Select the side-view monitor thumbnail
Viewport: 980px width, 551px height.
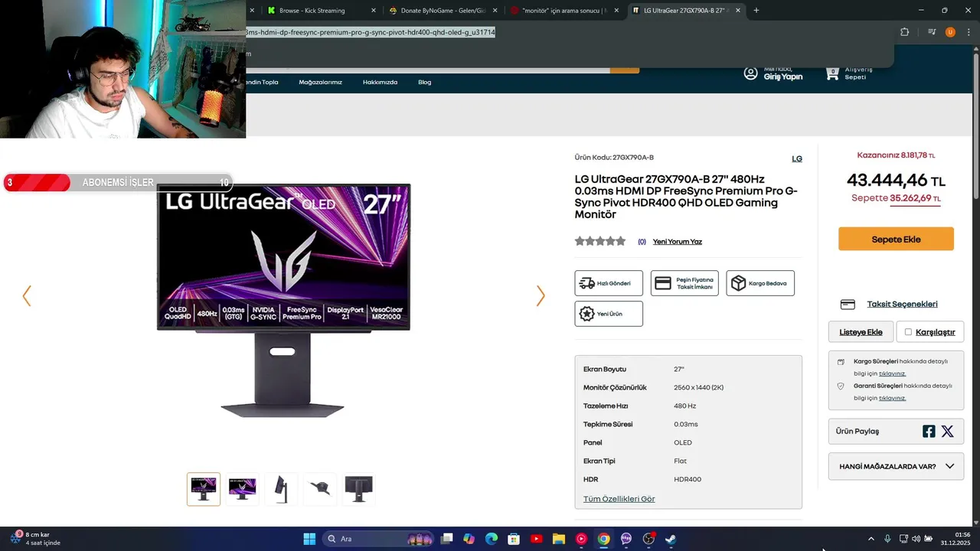(281, 489)
